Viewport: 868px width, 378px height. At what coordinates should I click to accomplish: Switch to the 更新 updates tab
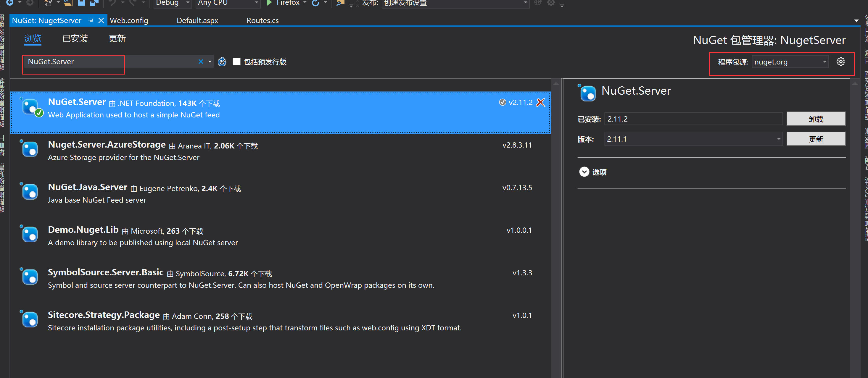(x=117, y=38)
